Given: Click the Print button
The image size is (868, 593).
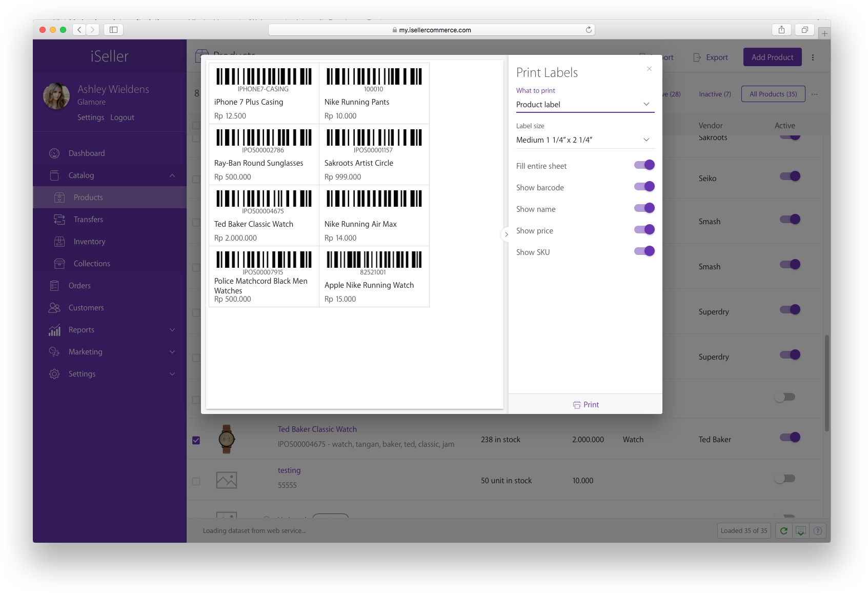Looking at the screenshot, I should (x=586, y=404).
